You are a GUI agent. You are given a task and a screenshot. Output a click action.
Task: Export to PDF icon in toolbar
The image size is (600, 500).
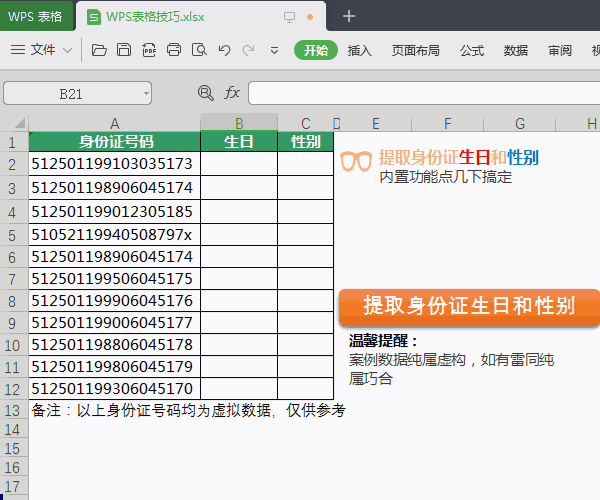(x=149, y=50)
